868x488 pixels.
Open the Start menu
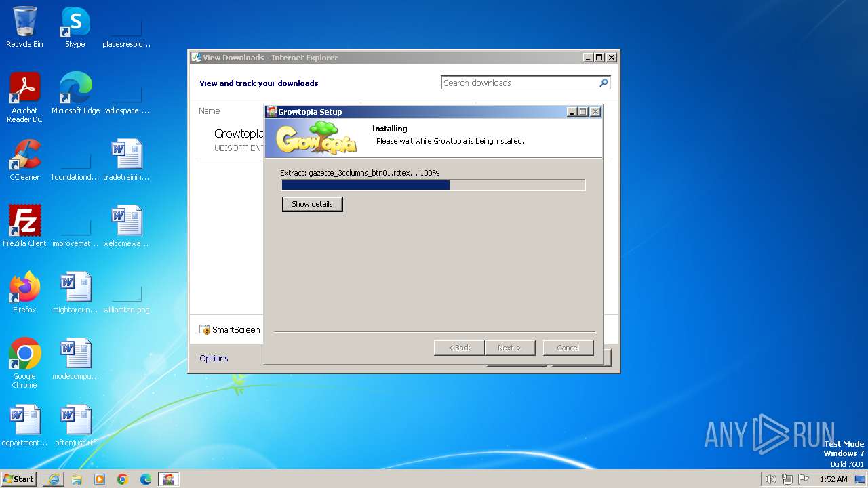coord(18,479)
